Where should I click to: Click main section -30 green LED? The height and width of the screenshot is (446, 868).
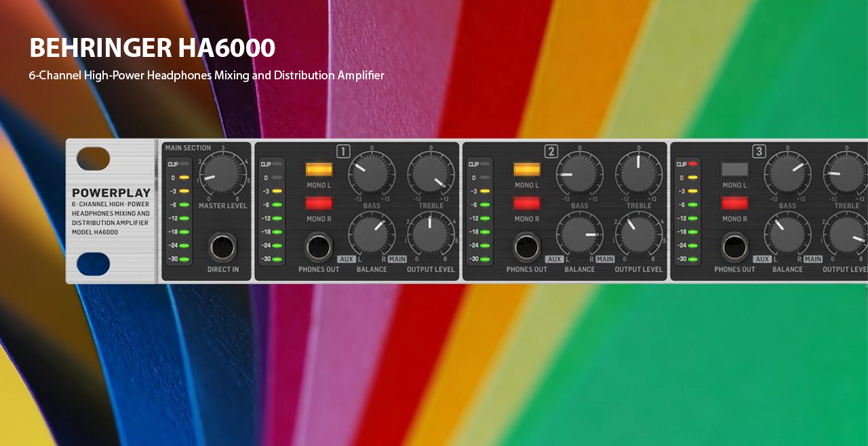(x=184, y=259)
